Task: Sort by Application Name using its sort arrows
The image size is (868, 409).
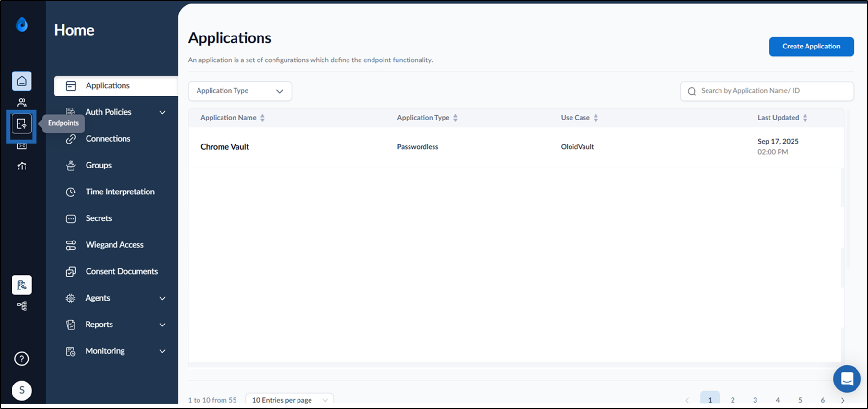Action: (x=262, y=118)
